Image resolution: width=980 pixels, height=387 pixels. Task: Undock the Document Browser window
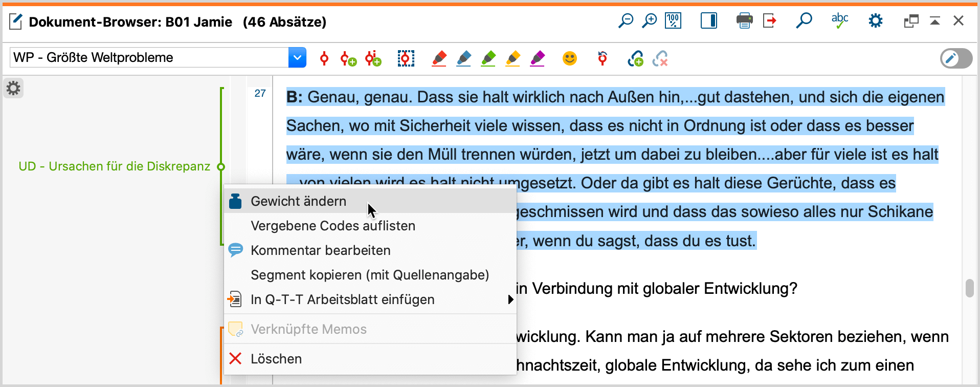[x=911, y=21]
